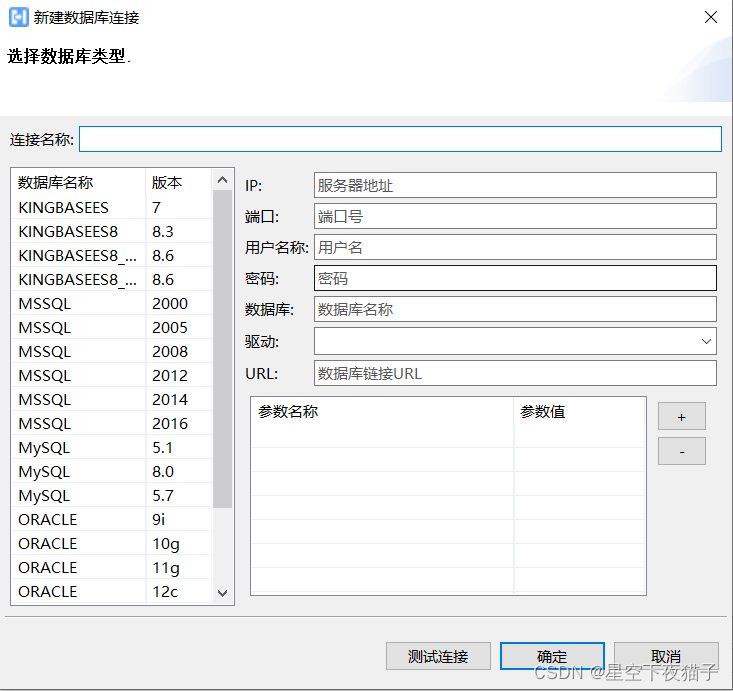Screen dimensions: 733x691
Task: Select KINGBASEES version 7 row
Action: 112,207
